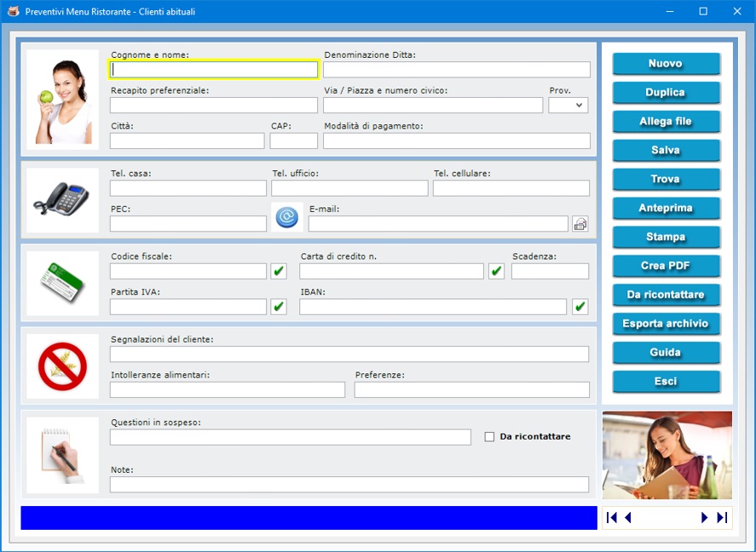Click the Partita IVA validation checkmark
This screenshot has height=552, width=756.
point(279,307)
